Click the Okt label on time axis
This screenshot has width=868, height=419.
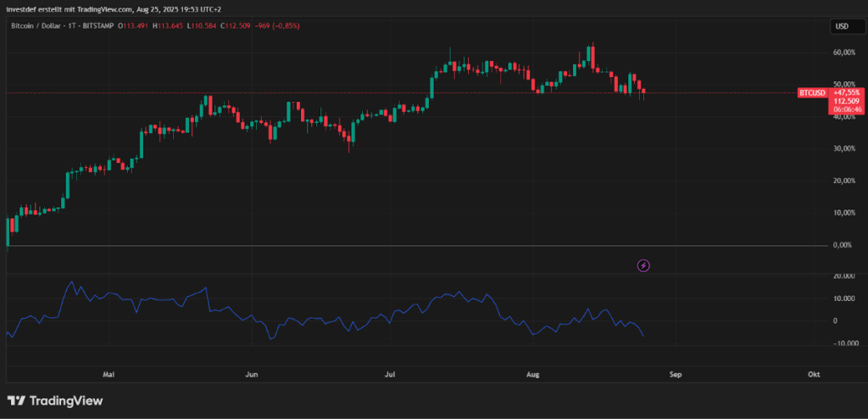click(814, 373)
